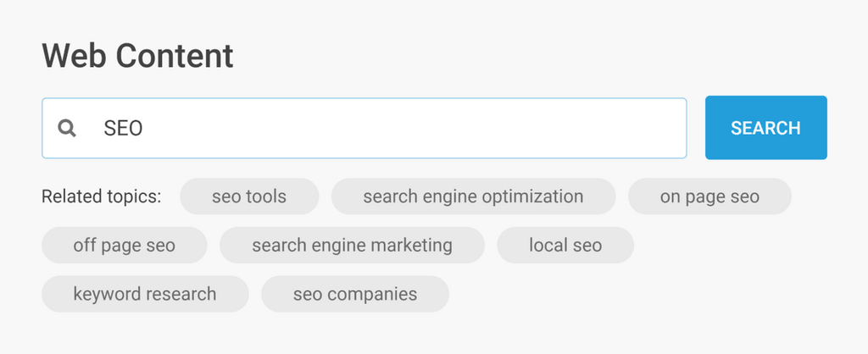868x354 pixels.
Task: Open the "search engine marketing" related topic
Action: pos(352,246)
